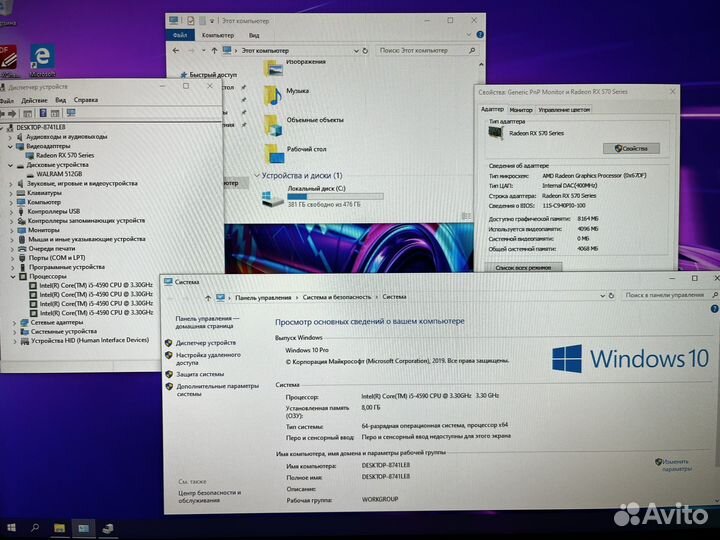
Task: Open the Объемные объекты folder
Action: [273, 124]
